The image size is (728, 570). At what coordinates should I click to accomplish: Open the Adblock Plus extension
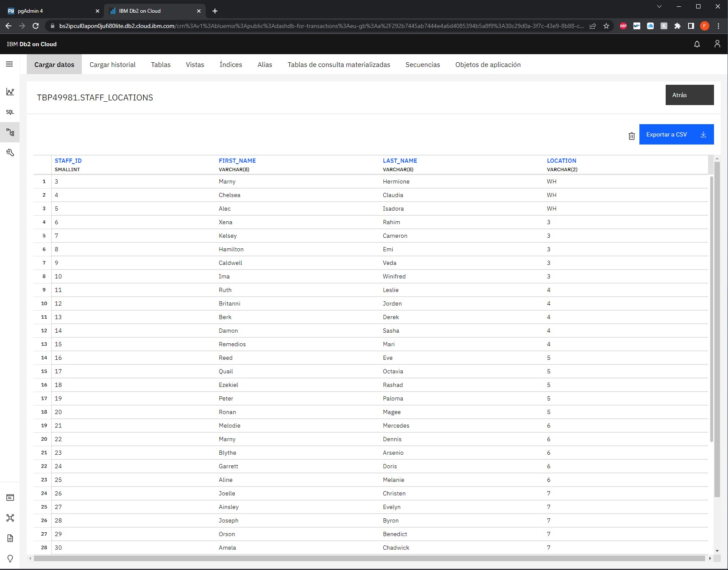(x=623, y=26)
